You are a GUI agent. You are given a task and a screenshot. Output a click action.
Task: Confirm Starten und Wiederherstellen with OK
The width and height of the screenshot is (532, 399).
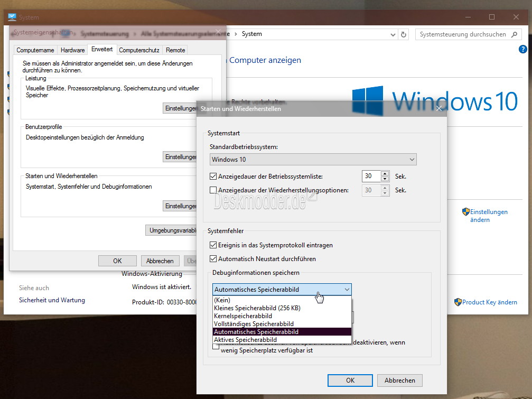[350, 381]
